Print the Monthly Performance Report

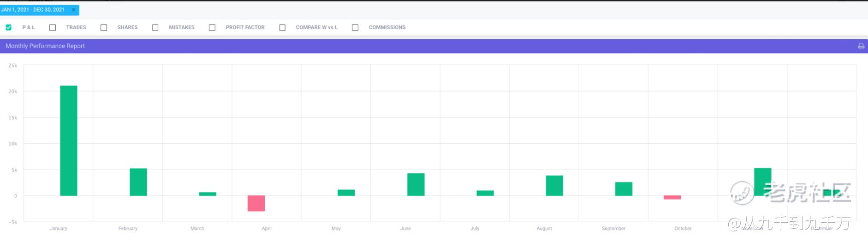[x=861, y=46]
